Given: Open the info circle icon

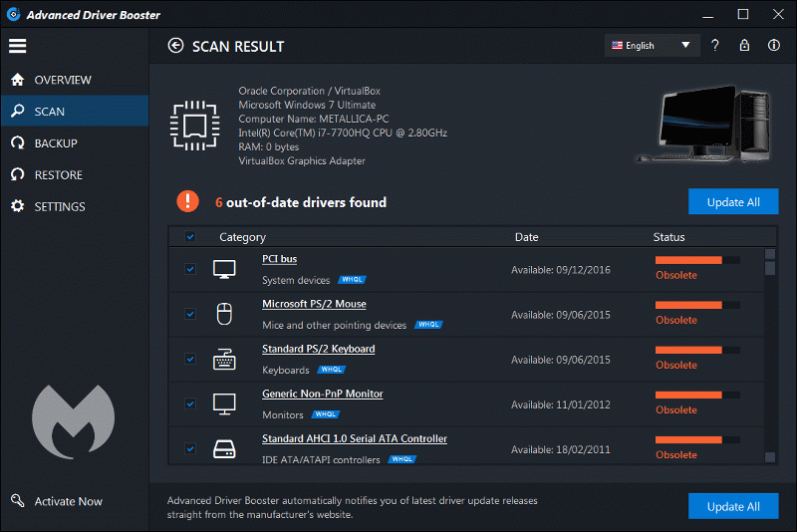Looking at the screenshot, I should pos(774,45).
